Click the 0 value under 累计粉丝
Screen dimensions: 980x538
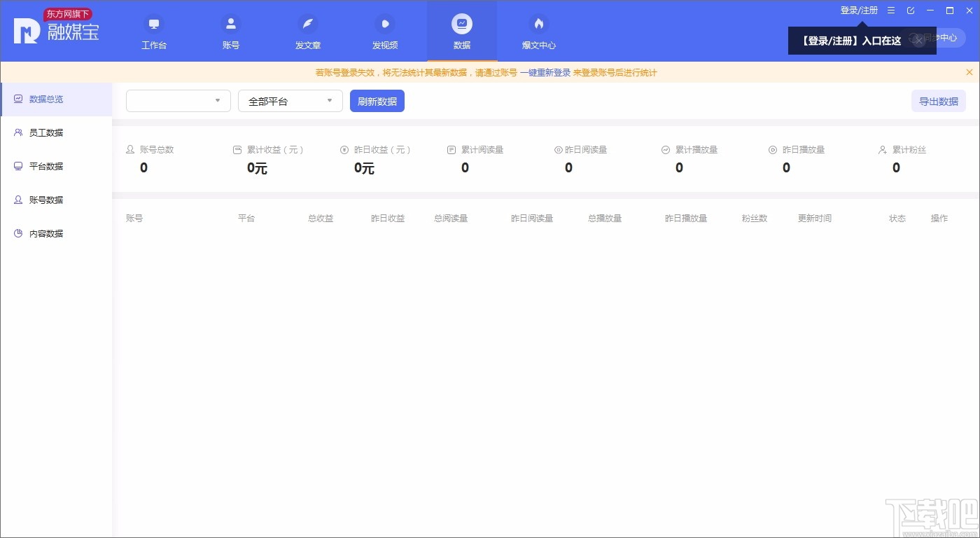point(896,168)
